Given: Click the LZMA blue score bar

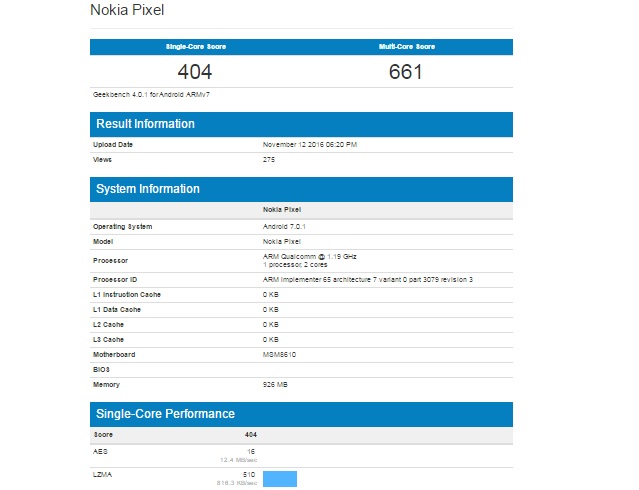Looking at the screenshot, I should [280, 479].
